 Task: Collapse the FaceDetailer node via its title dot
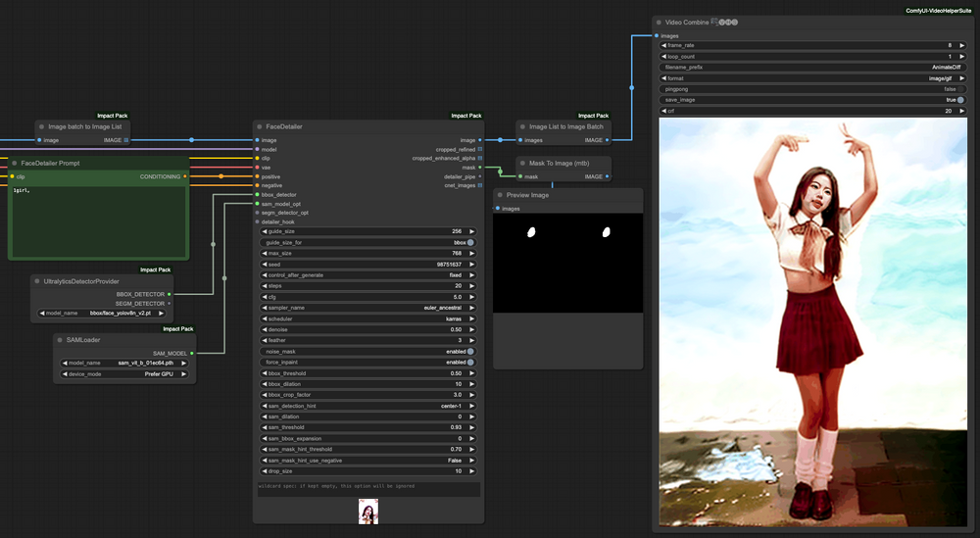pos(260,126)
